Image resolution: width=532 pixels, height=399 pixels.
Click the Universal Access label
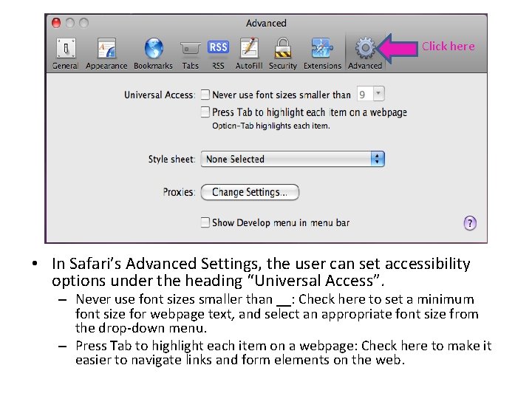[x=160, y=95]
